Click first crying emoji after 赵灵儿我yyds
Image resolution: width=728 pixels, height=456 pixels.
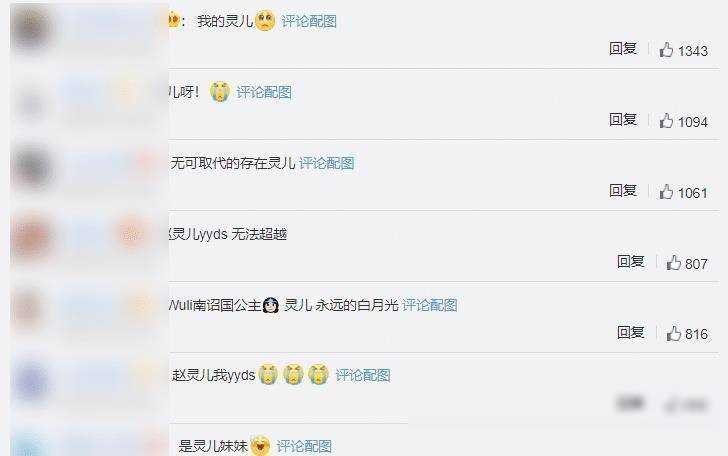268,374
